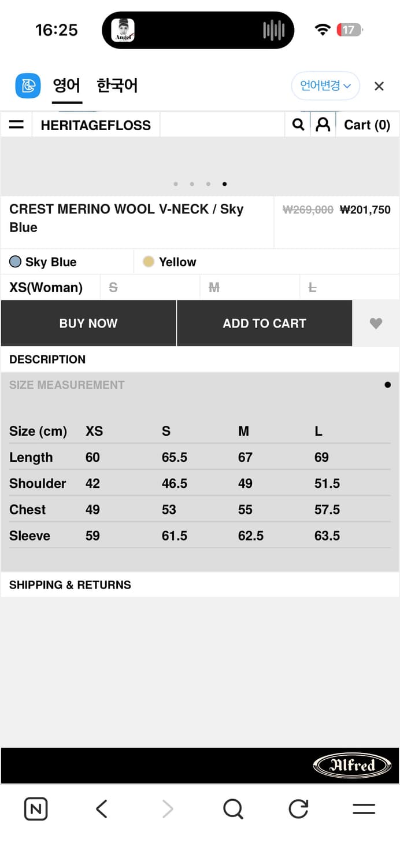This screenshot has height=868, width=400.
Task: Tap the Papago translator app icon
Action: pos(28,86)
